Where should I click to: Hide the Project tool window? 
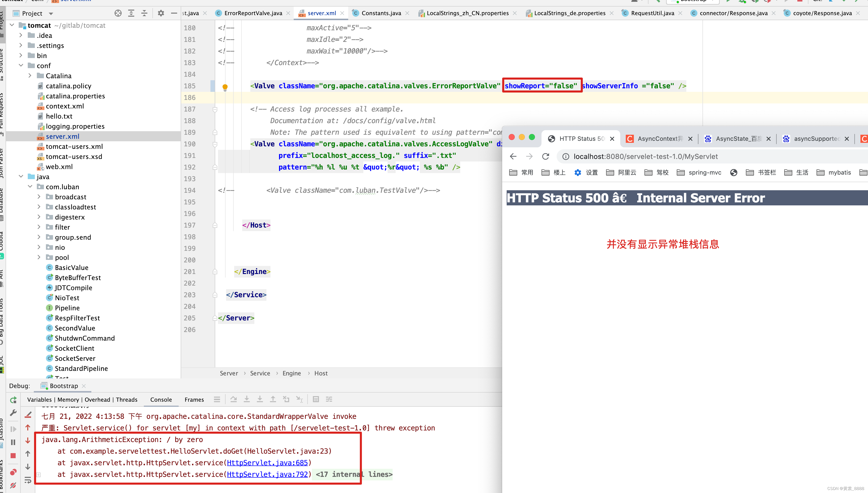174,13
